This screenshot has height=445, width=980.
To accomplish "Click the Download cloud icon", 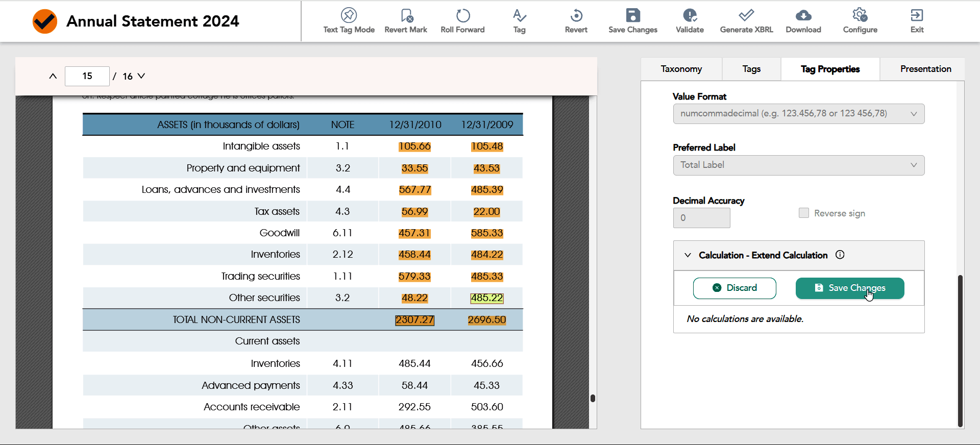I will click(x=803, y=15).
